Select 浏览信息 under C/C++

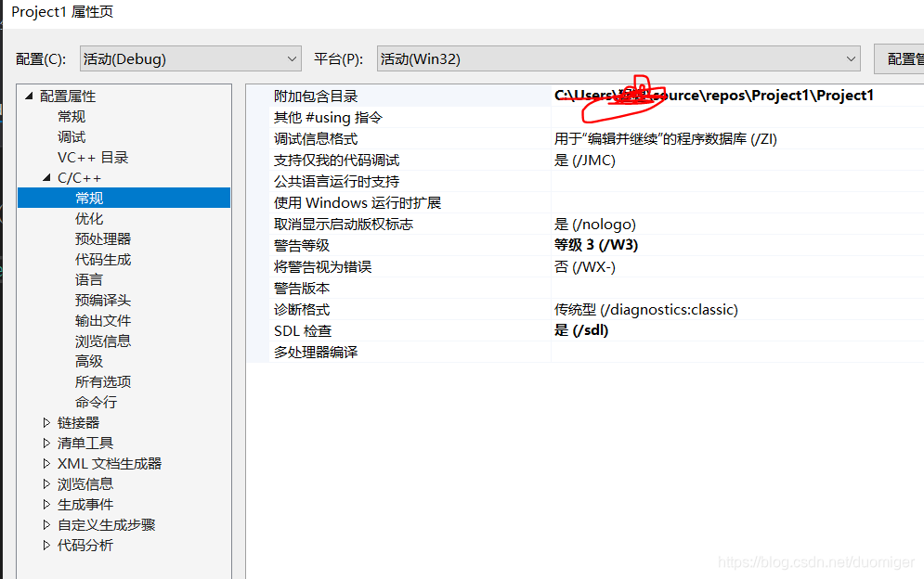tap(103, 341)
